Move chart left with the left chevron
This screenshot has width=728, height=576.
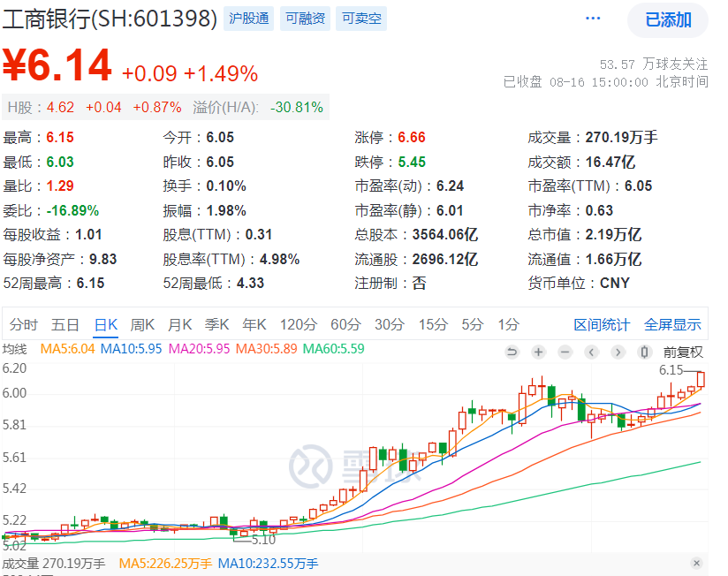pyautogui.click(x=591, y=352)
